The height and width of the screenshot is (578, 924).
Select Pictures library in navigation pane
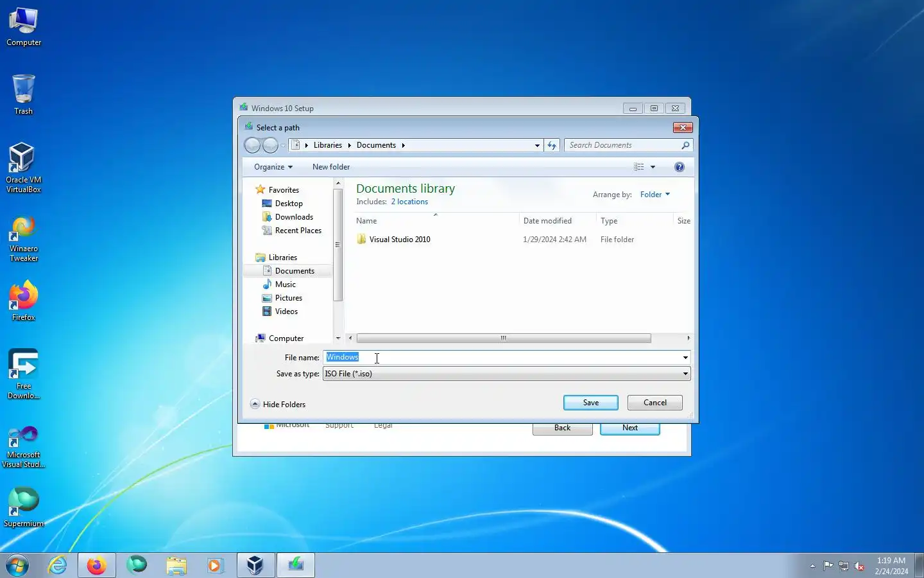(289, 298)
